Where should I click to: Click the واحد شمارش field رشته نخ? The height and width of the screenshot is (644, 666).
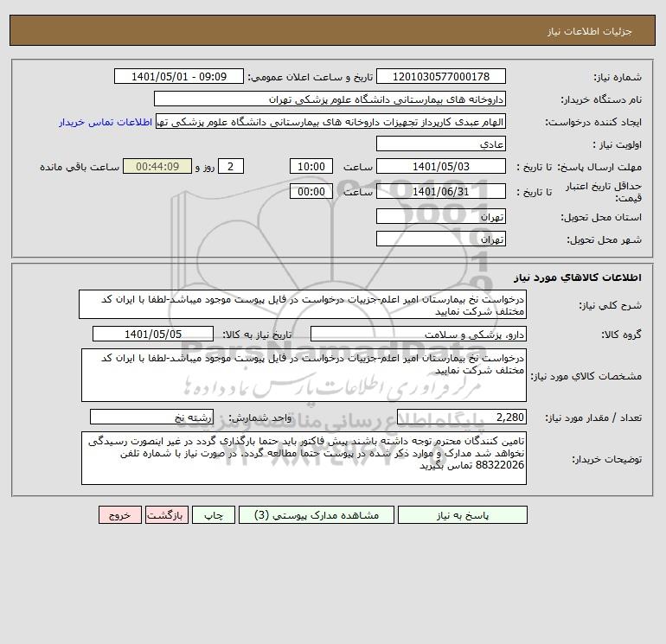[151, 417]
